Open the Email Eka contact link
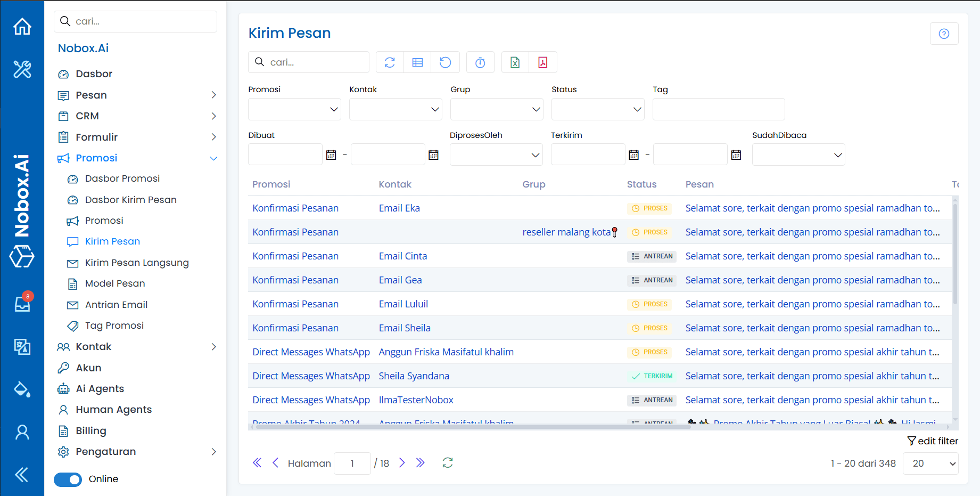 (399, 208)
